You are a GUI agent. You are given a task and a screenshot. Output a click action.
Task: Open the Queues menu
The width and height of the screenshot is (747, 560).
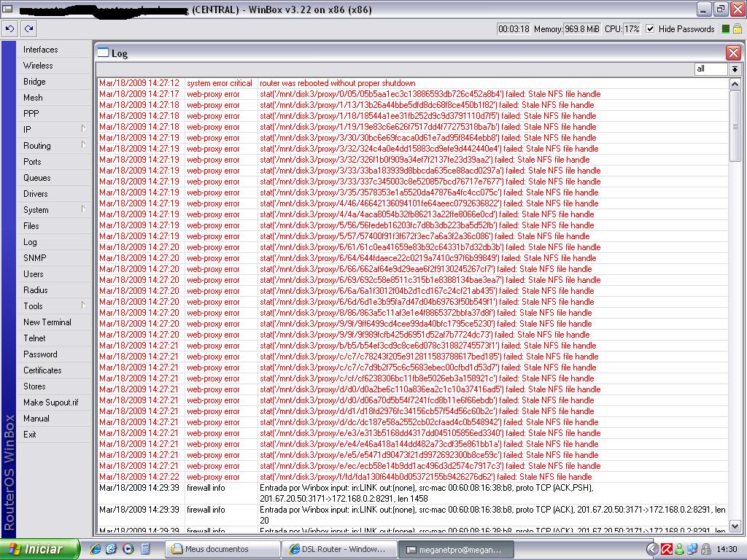point(36,178)
